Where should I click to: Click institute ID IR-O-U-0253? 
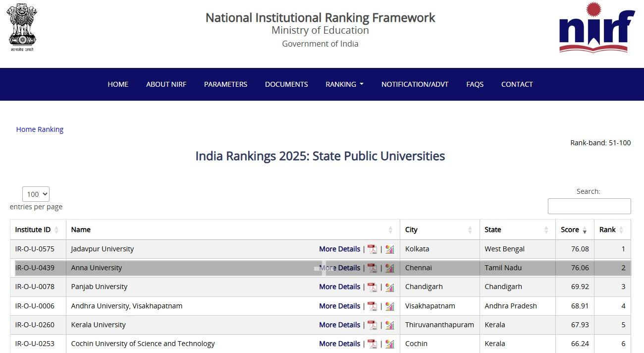pyautogui.click(x=35, y=344)
